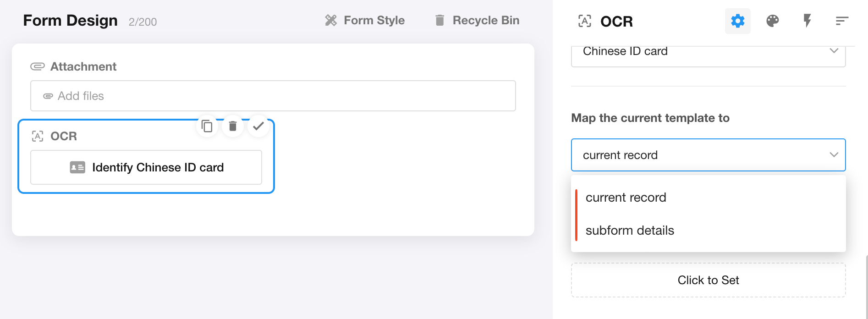Click the Recycle Bin trash icon
The height and width of the screenshot is (319, 868).
tap(439, 20)
